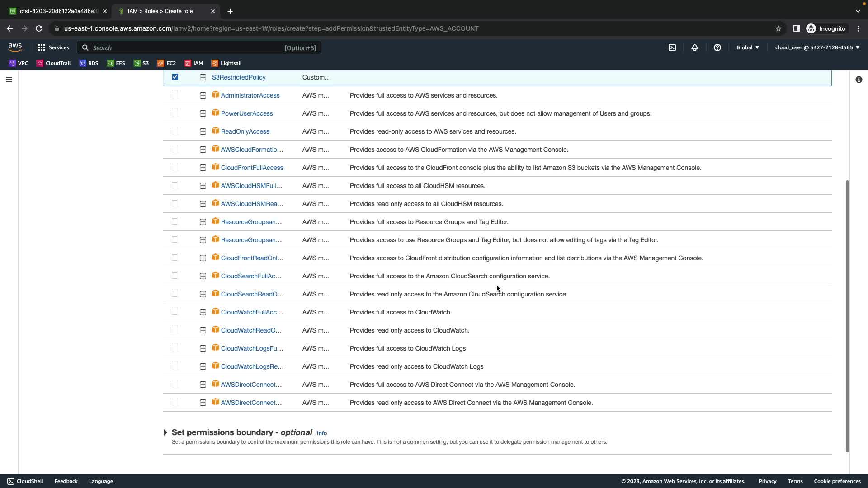Image resolution: width=868 pixels, height=488 pixels.
Task: Click the help question mark icon
Action: click(x=717, y=47)
